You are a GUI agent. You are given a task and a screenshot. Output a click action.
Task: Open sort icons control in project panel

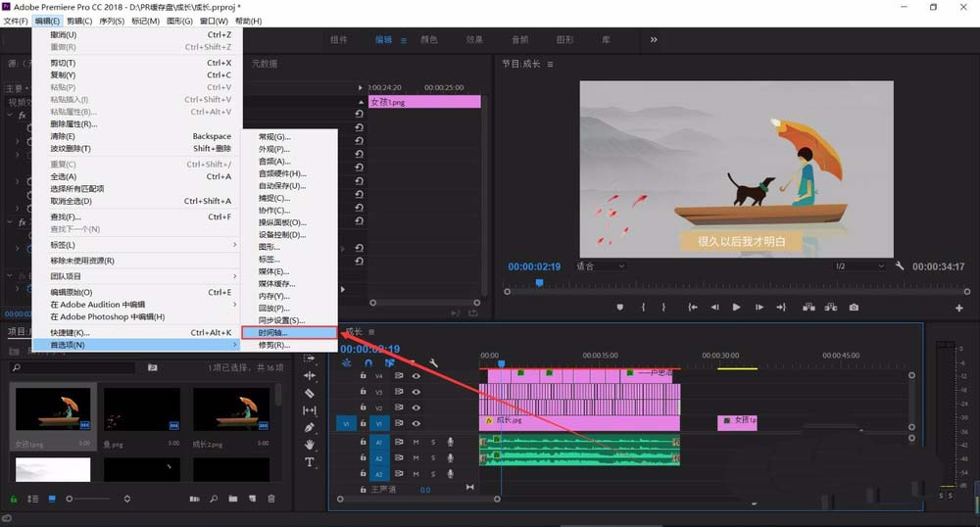pos(126,499)
